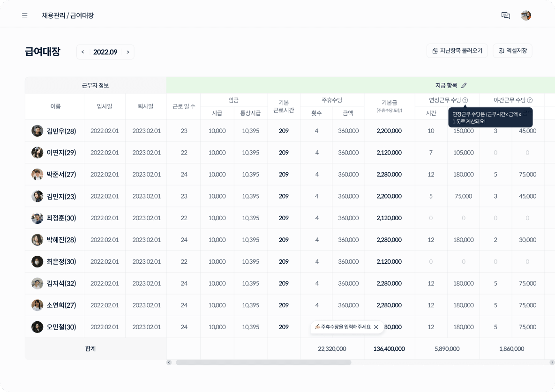Click 엑셀저장 export button
Screen dimensions: 555x392
point(512,51)
